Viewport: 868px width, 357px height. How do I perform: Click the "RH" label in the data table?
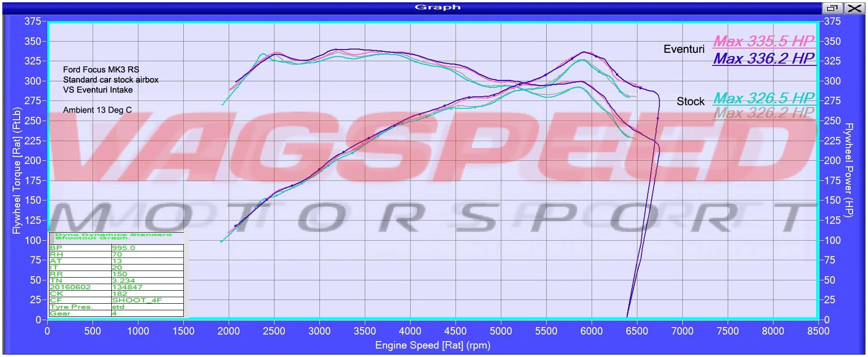(56, 255)
